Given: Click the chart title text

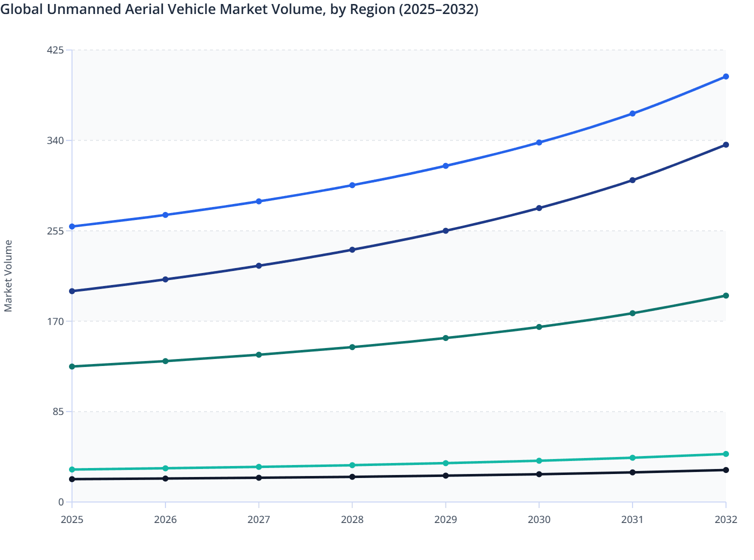Looking at the screenshot, I should coord(241,9).
